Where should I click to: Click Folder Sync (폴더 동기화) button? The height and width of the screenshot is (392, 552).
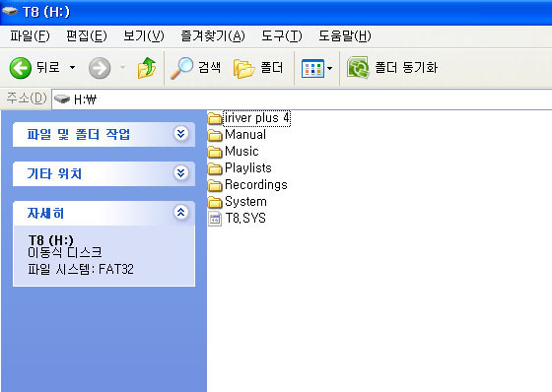pyautogui.click(x=392, y=68)
